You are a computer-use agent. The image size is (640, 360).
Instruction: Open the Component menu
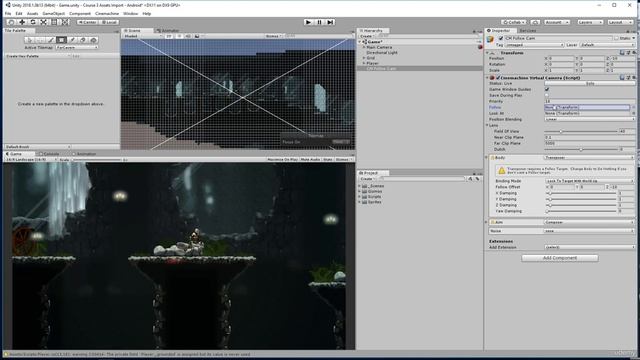[x=80, y=13]
